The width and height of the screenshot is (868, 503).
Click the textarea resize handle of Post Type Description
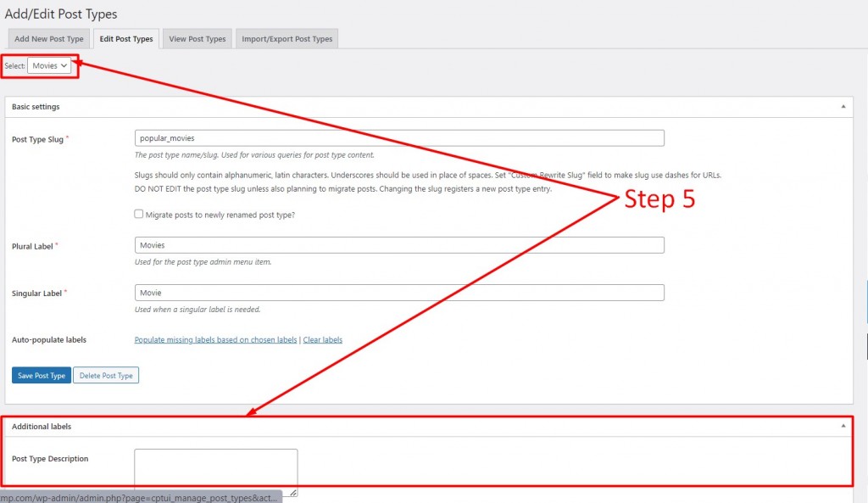click(292, 492)
